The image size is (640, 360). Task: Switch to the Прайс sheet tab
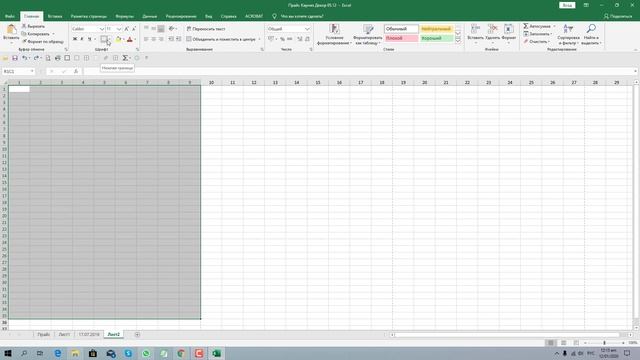43,334
